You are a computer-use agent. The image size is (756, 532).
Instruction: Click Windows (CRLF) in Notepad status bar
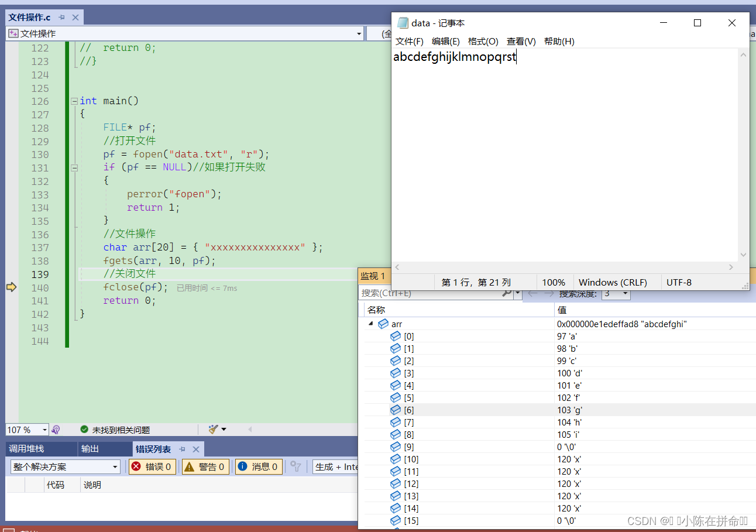[613, 282]
